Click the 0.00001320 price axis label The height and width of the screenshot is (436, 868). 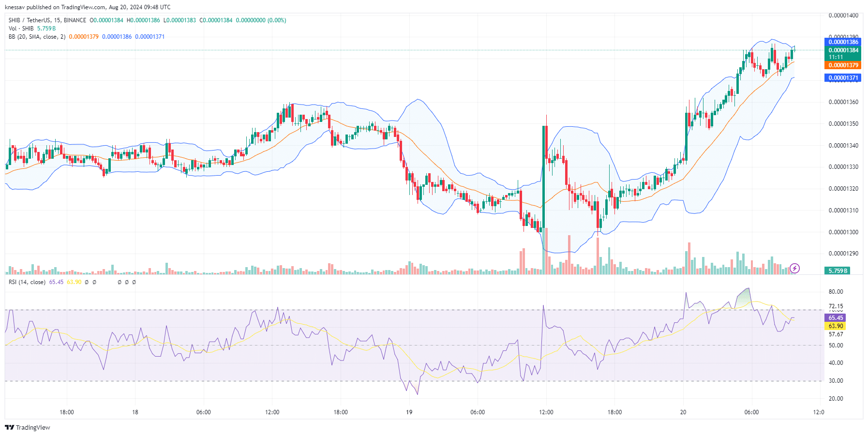tap(843, 189)
